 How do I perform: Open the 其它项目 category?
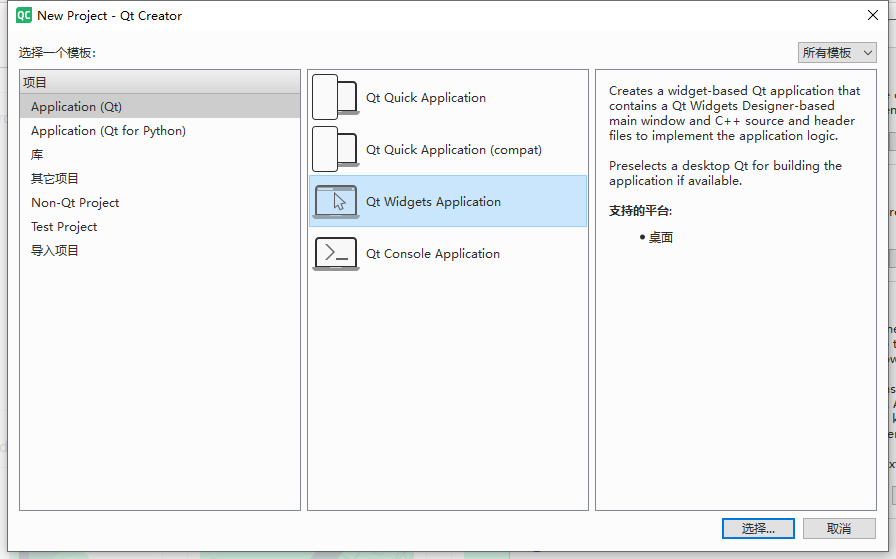[x=160, y=178]
